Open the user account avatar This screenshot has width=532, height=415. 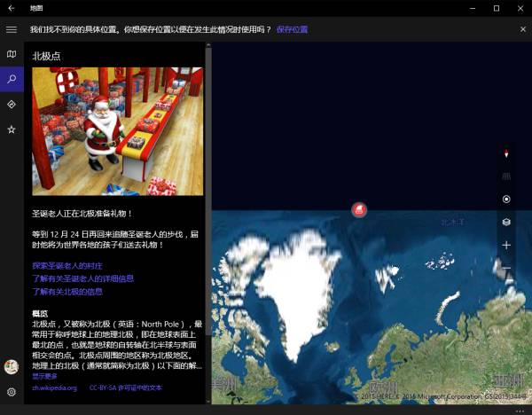pyautogui.click(x=12, y=367)
